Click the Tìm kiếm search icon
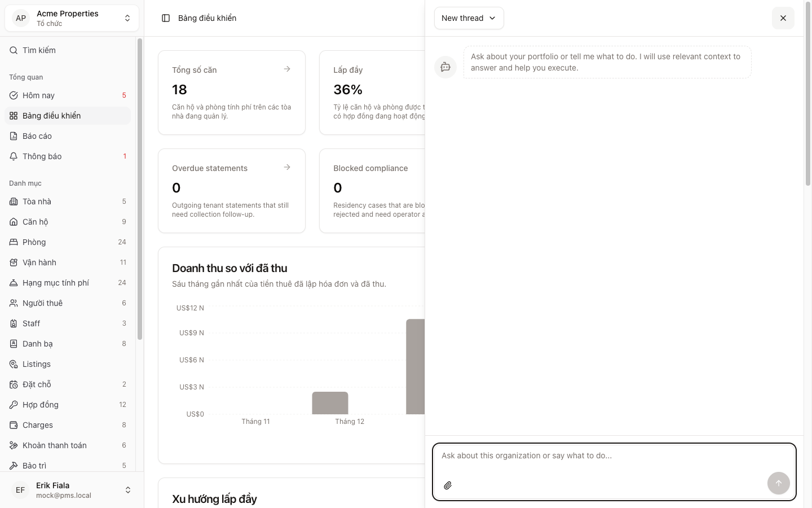 (14, 50)
